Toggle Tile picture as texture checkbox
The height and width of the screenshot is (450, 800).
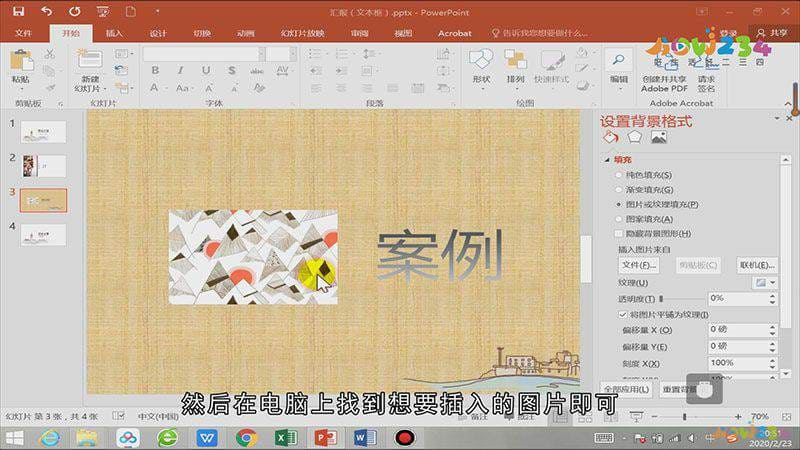[x=622, y=314]
